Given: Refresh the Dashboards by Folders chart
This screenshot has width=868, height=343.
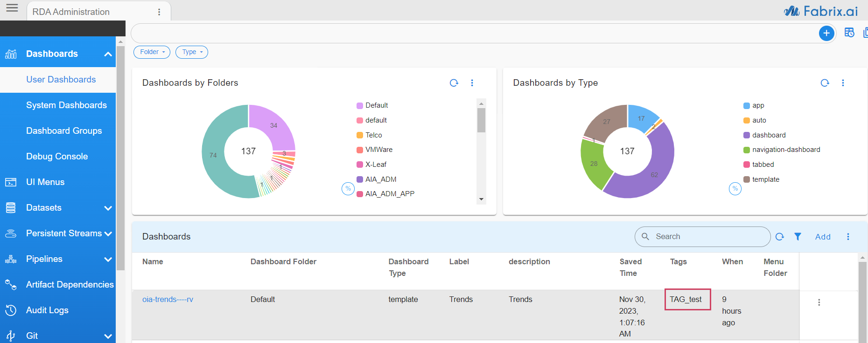Looking at the screenshot, I should (454, 83).
